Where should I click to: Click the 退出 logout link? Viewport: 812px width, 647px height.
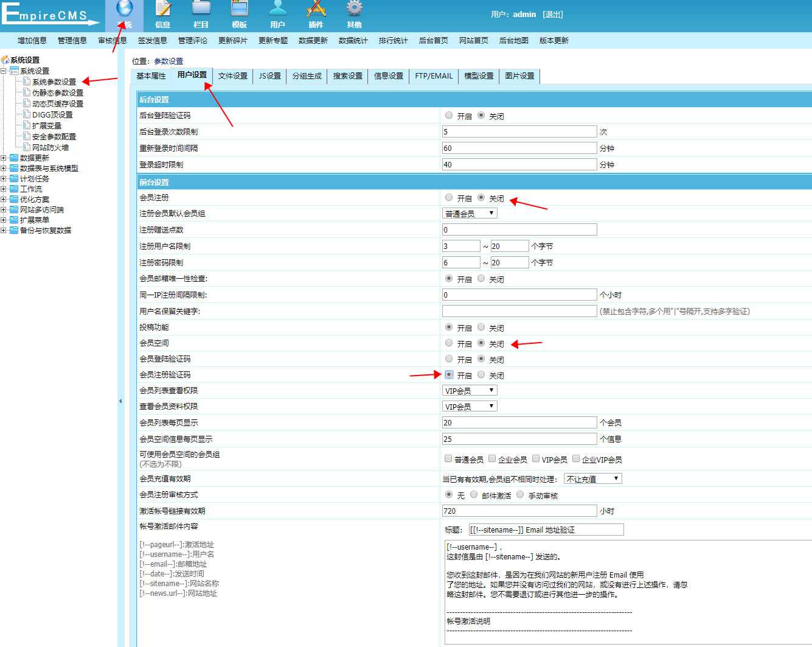coord(553,14)
